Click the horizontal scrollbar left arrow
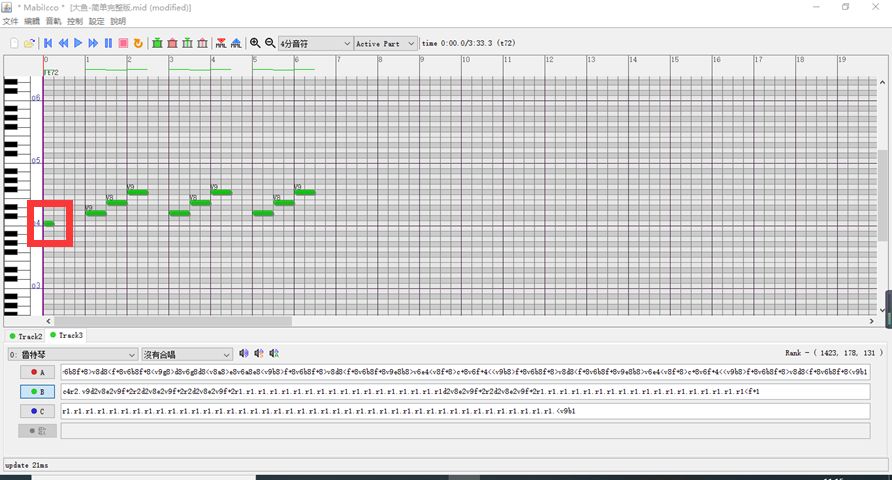This screenshot has width=892, height=480. point(48,321)
